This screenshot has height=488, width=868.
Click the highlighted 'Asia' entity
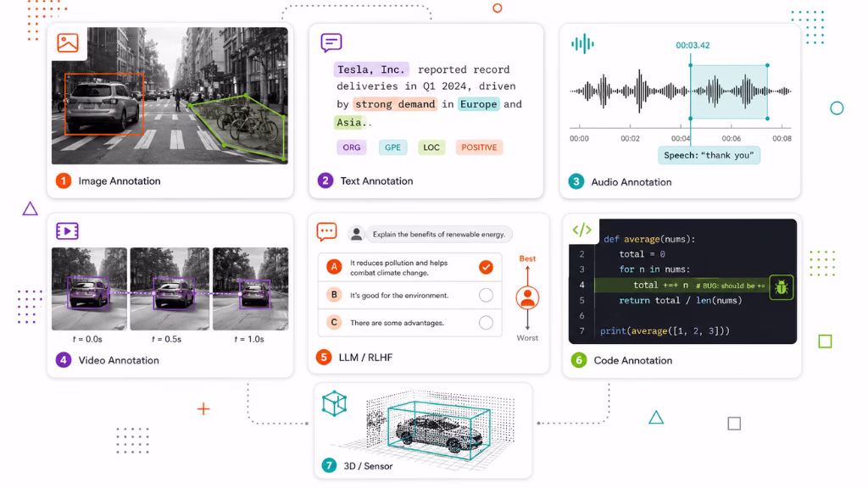[349, 122]
